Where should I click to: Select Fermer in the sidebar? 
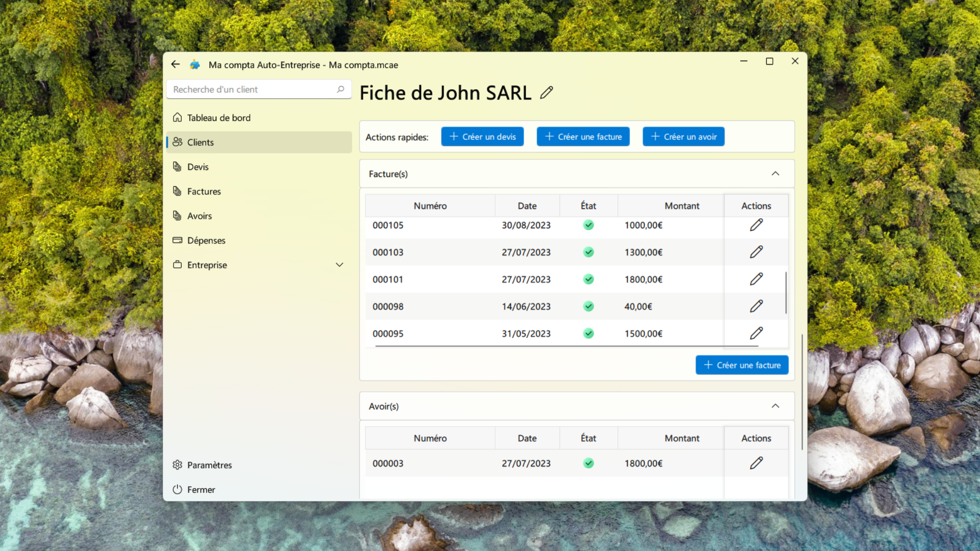coord(201,489)
